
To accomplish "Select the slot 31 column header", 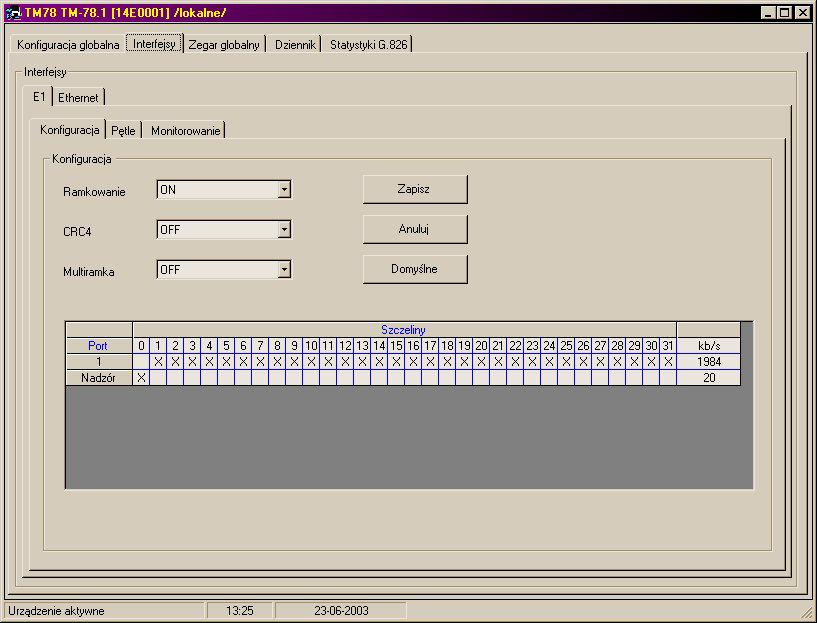I will click(668, 346).
